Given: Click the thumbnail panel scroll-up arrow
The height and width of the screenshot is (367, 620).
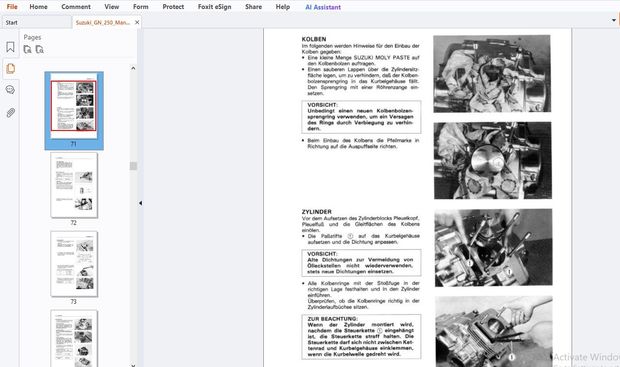Looking at the screenshot, I should tap(133, 68).
